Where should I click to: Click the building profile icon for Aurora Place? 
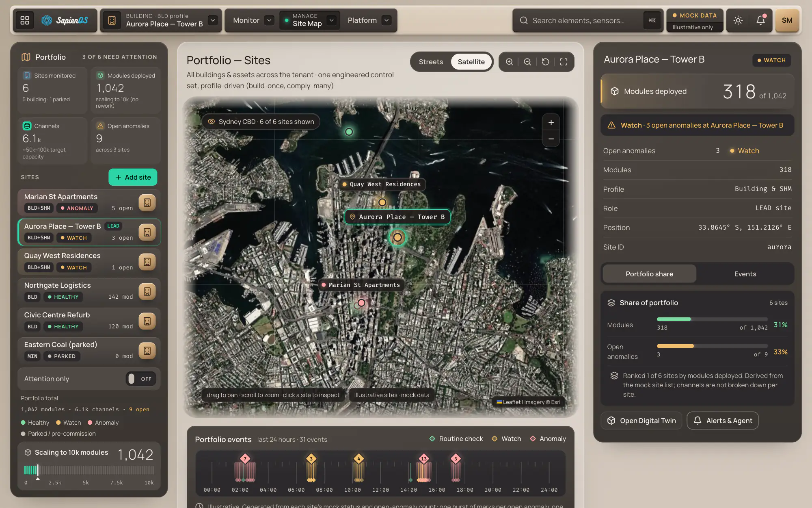112,20
